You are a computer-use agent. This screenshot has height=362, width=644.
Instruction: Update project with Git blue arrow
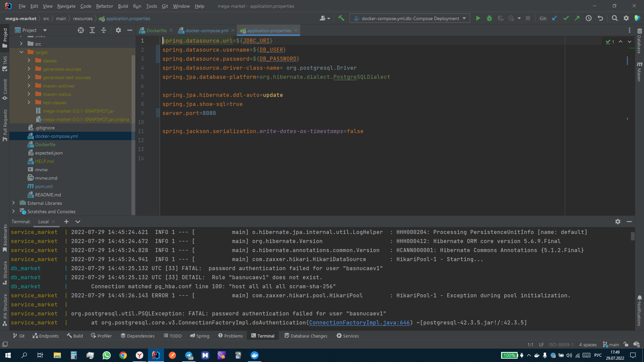(554, 18)
